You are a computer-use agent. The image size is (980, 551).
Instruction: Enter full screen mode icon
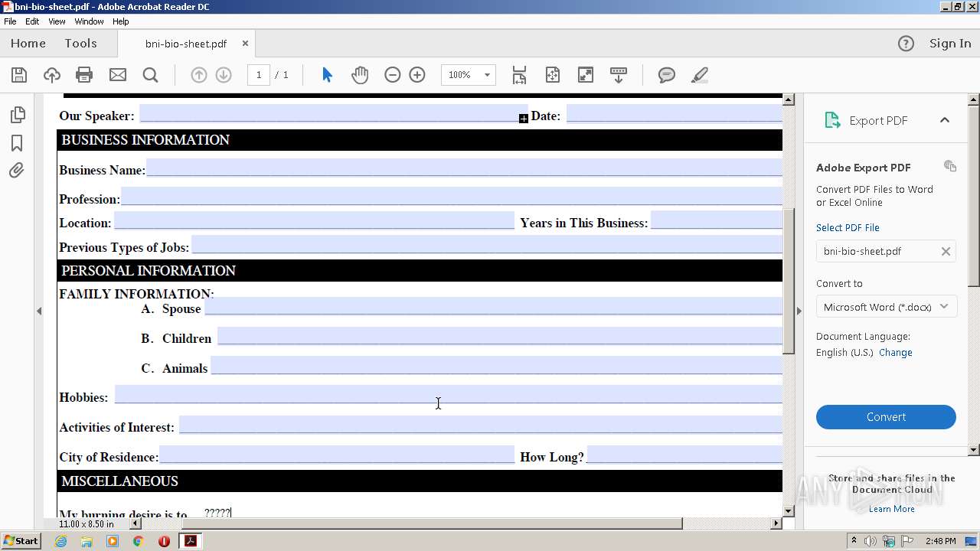click(x=586, y=75)
